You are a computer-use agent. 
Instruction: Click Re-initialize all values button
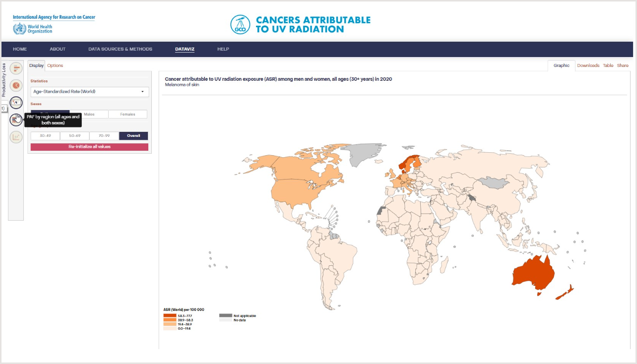[89, 147]
